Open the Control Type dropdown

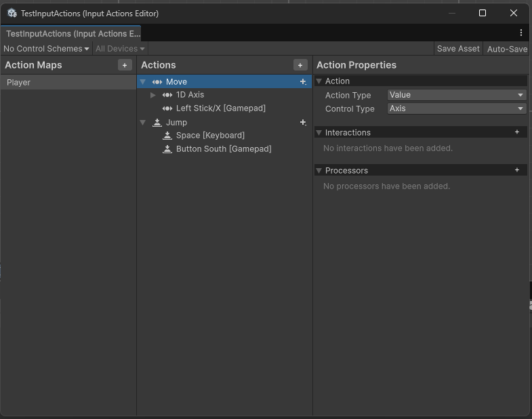click(456, 108)
